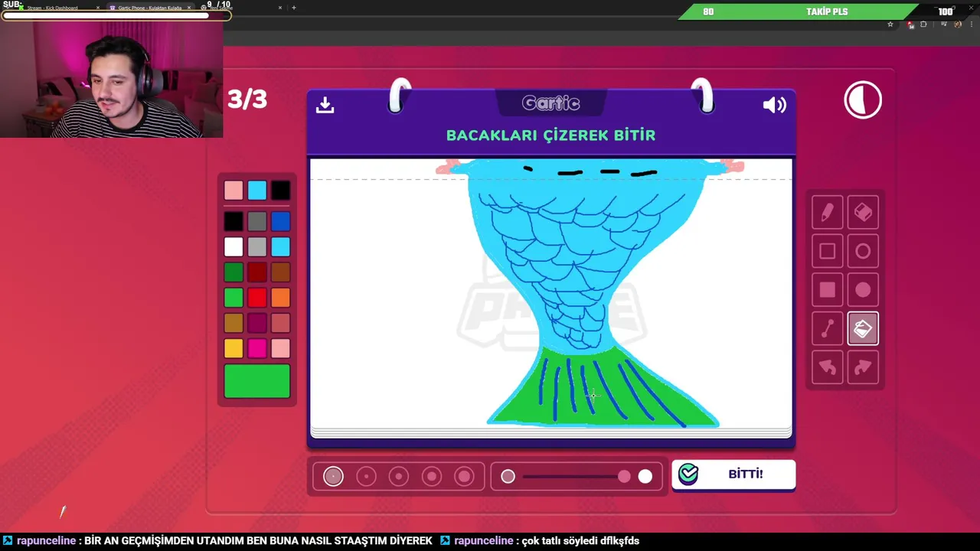980x551 pixels.
Task: Pick ochre tan palette color
Action: click(234, 323)
